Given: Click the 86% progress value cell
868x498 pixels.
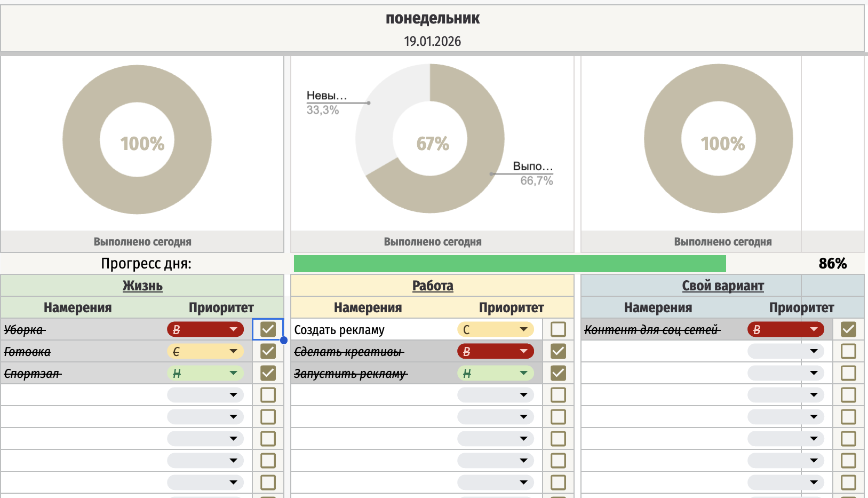Looking at the screenshot, I should point(832,264).
